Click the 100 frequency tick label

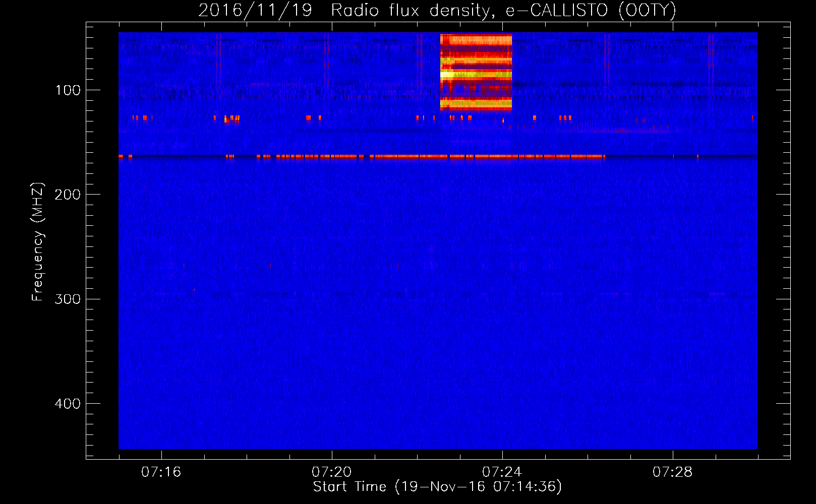tap(68, 90)
